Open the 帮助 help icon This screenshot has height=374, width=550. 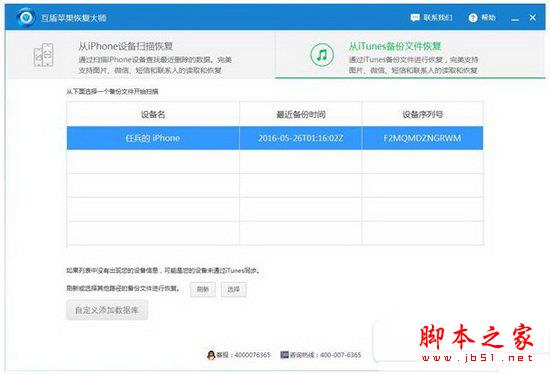point(473,18)
